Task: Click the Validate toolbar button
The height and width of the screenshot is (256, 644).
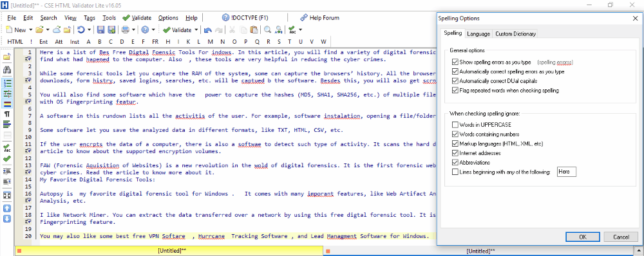Action: coord(178,30)
